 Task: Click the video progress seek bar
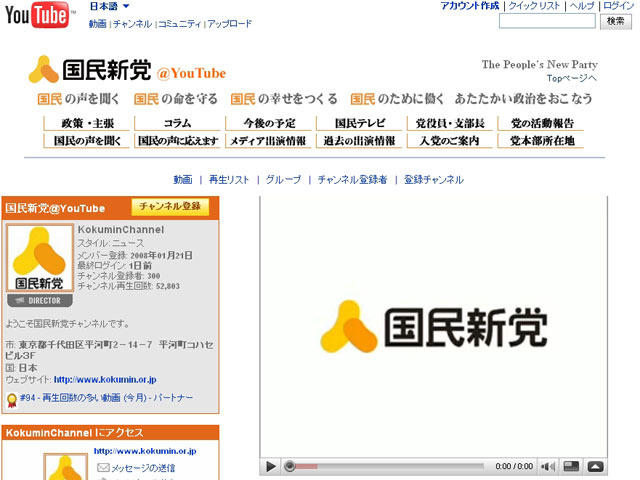click(384, 466)
